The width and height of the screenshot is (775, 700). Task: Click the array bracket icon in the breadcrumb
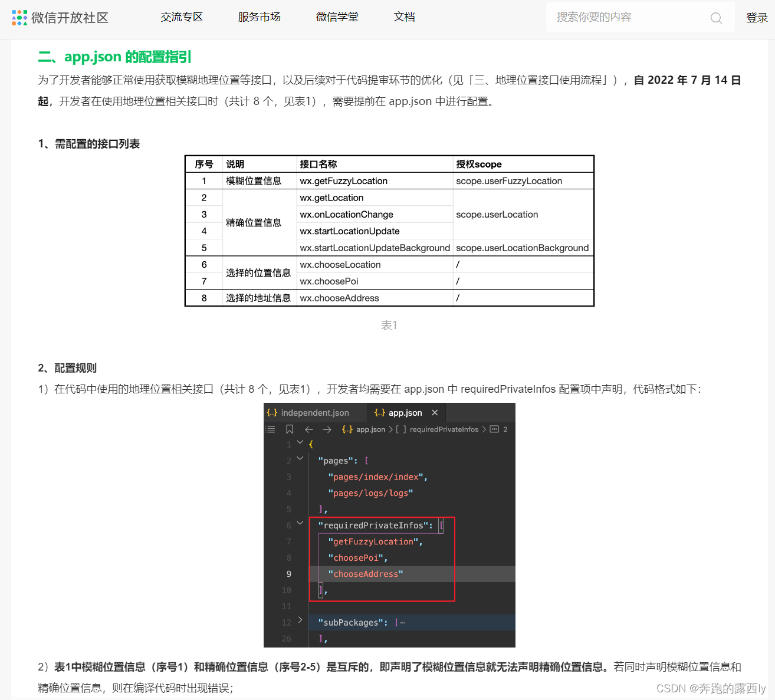(401, 429)
